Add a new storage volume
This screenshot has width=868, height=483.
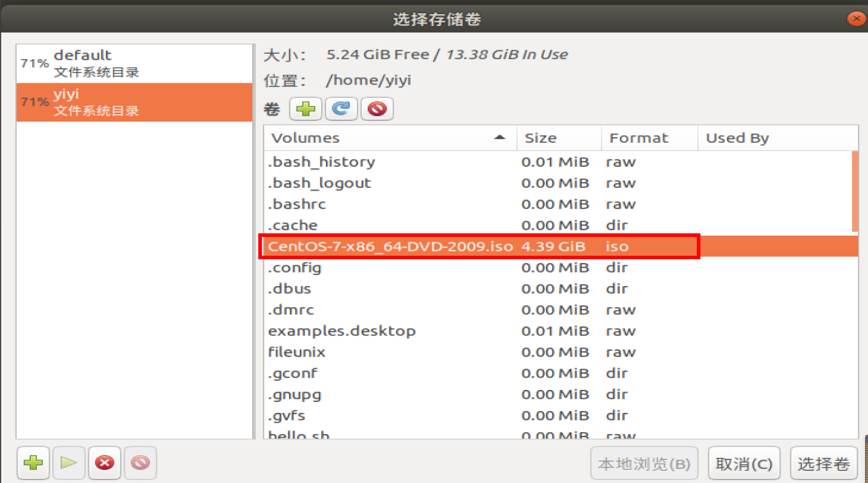pos(305,109)
